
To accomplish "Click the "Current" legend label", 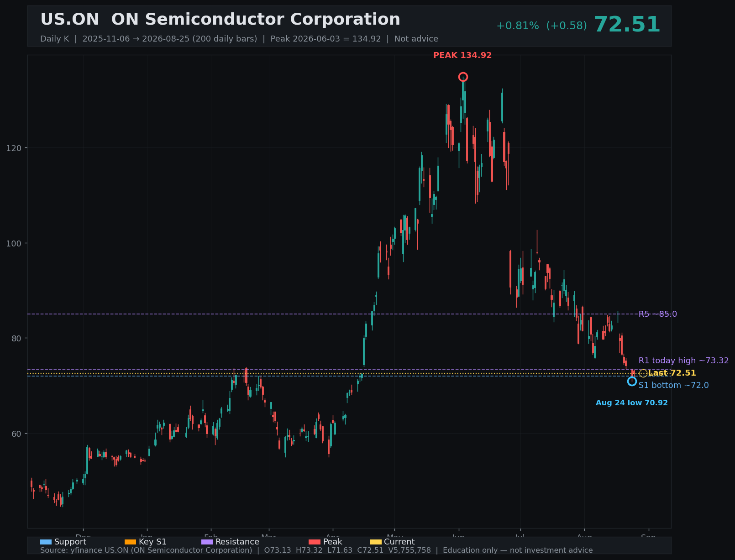I will pyautogui.click(x=399, y=542).
